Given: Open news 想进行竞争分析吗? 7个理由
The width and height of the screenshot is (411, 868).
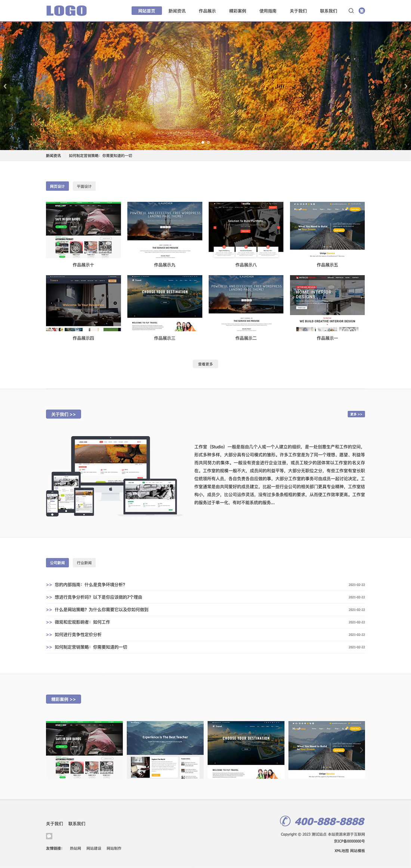Looking at the screenshot, I should (x=98, y=597).
